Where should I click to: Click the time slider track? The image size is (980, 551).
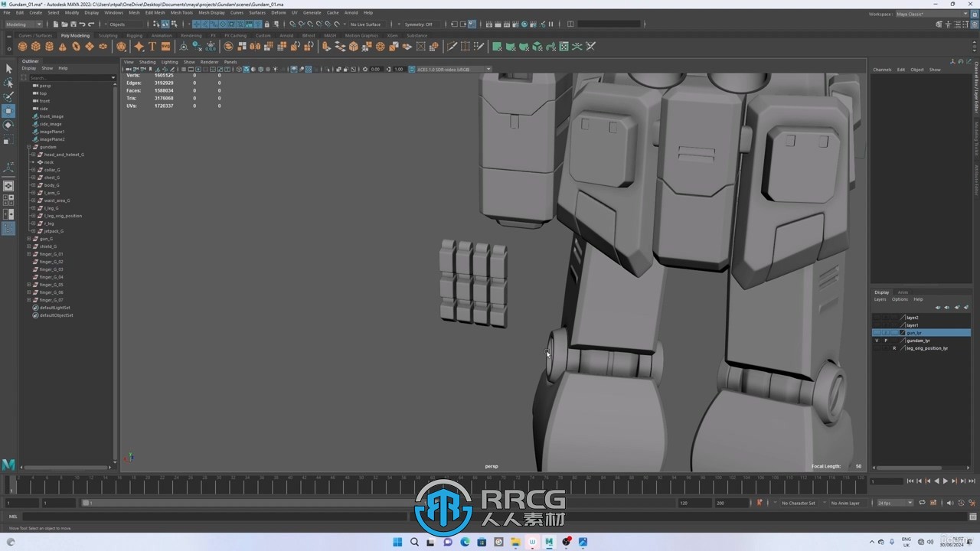436,485
